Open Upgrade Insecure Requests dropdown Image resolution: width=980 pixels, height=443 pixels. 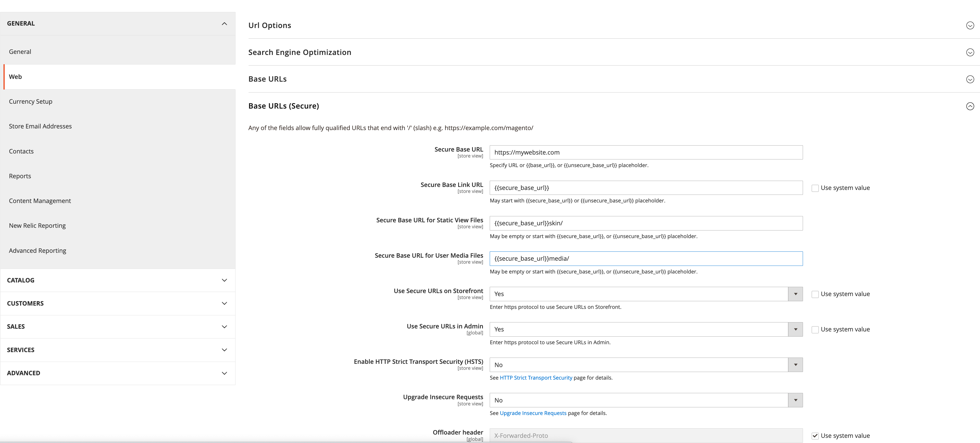pos(646,400)
